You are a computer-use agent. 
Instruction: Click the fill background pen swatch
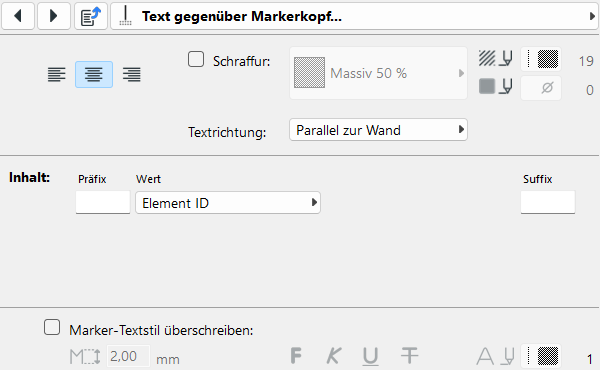pos(541,88)
